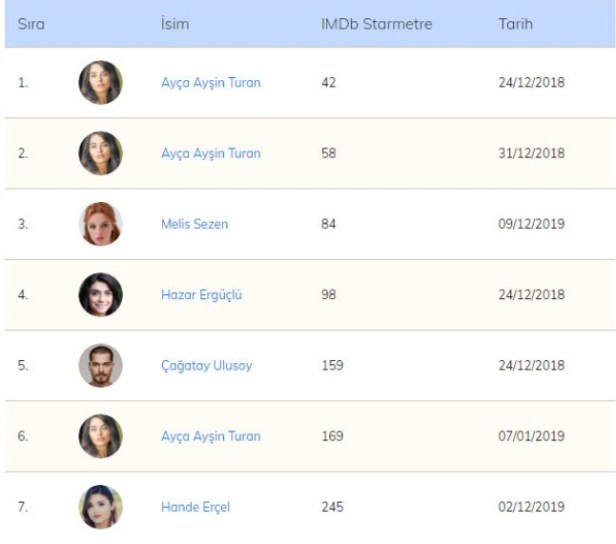Screen dimensions: 616x544
Task: Open the Melis Sezen name link
Action: point(194,224)
